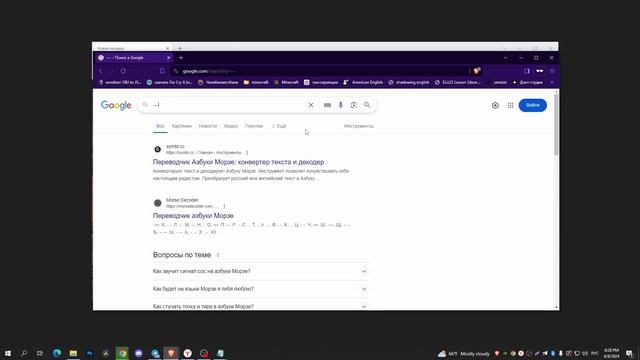This screenshot has width=640, height=360.
Task: Go back with the browser back arrow
Action: click(101, 71)
